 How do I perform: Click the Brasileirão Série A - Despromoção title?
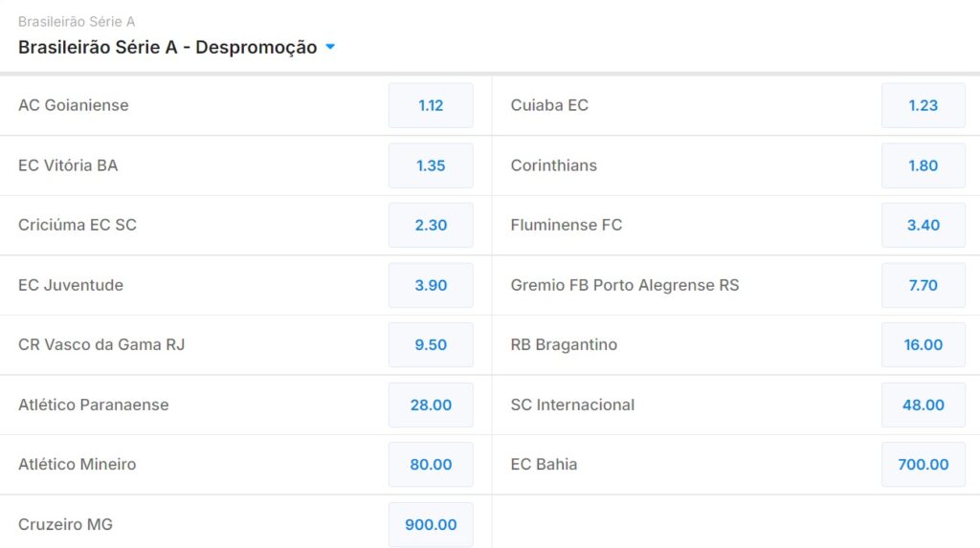tap(167, 47)
